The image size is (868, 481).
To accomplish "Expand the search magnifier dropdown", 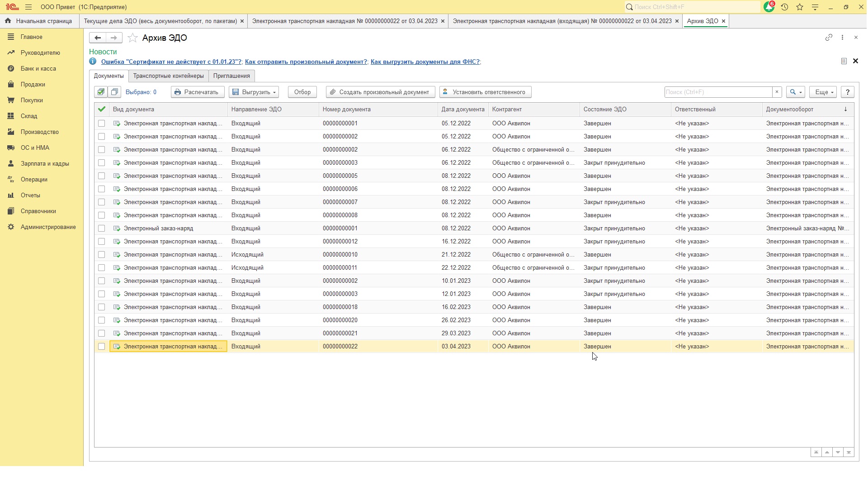I will 796,92.
